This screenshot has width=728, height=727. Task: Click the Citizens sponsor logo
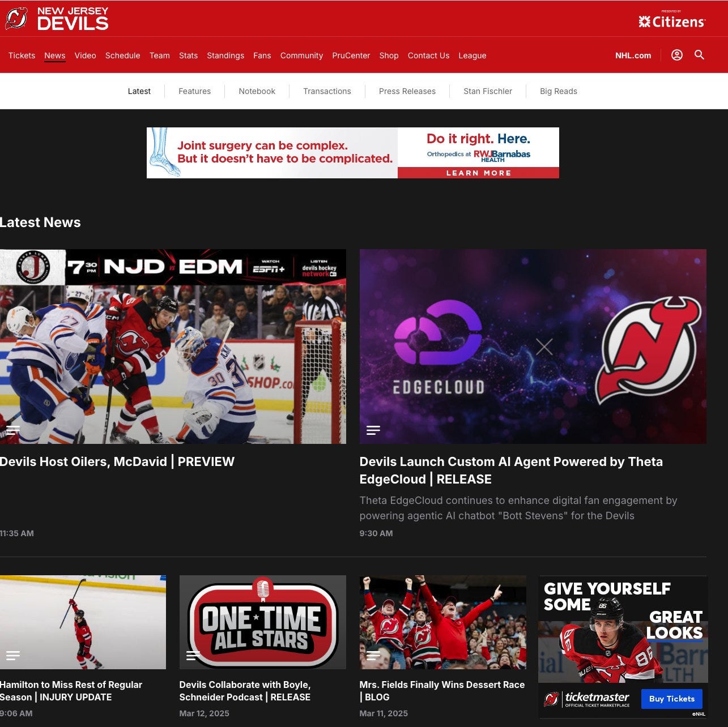pyautogui.click(x=672, y=20)
